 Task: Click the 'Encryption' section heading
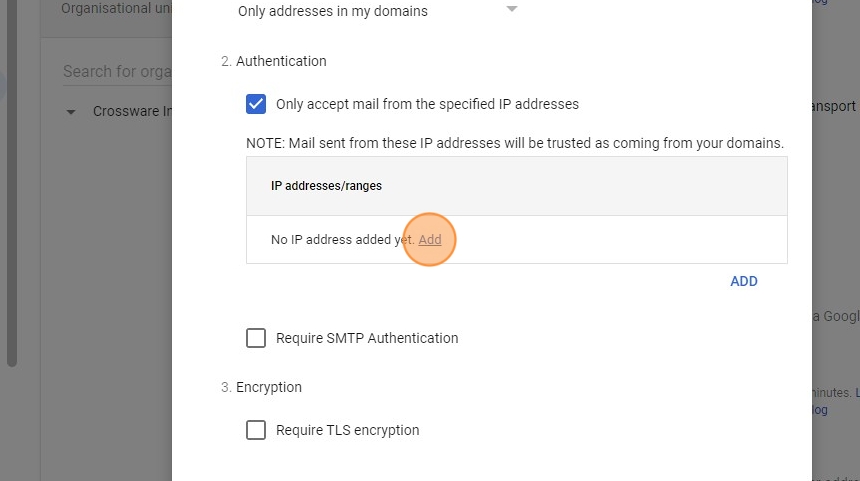click(269, 387)
